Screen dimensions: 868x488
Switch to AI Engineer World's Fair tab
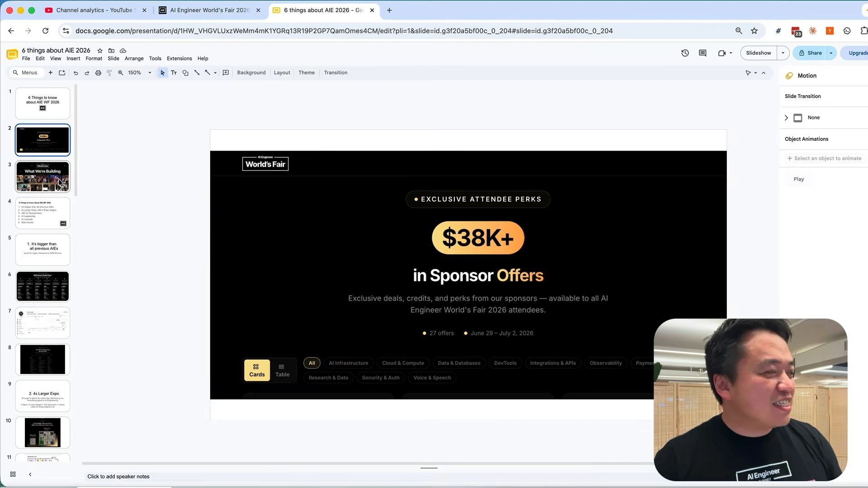coord(210,10)
